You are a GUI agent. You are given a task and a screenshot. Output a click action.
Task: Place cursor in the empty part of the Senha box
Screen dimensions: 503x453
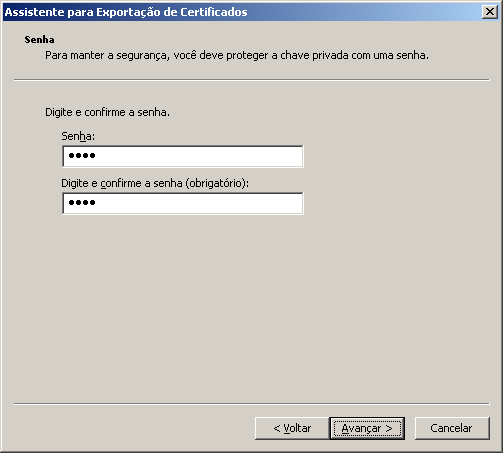coord(200,156)
